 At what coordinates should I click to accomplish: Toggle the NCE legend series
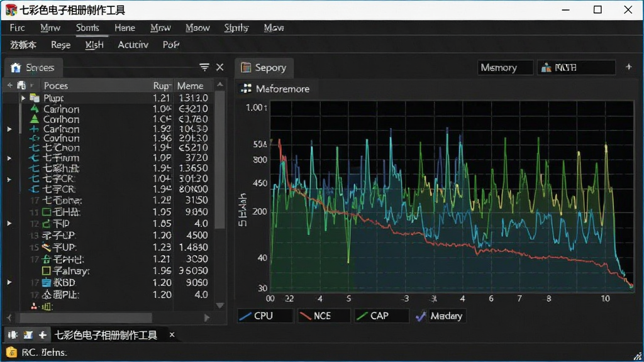point(324,315)
